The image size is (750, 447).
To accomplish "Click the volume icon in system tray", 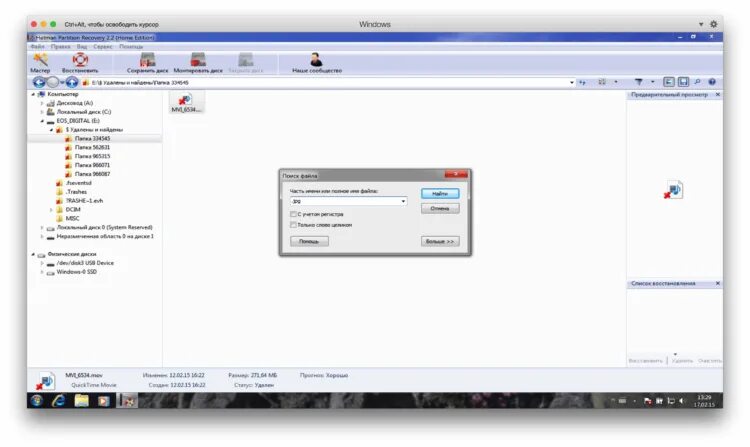I will pos(682,401).
